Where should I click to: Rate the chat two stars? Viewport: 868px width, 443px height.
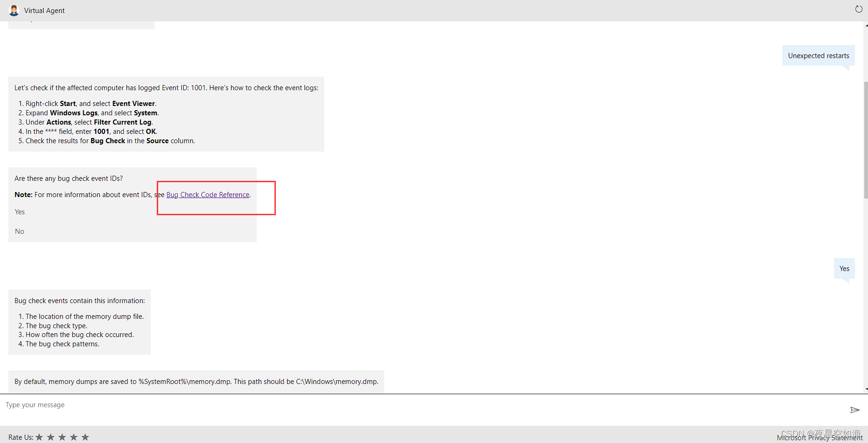(x=51, y=437)
